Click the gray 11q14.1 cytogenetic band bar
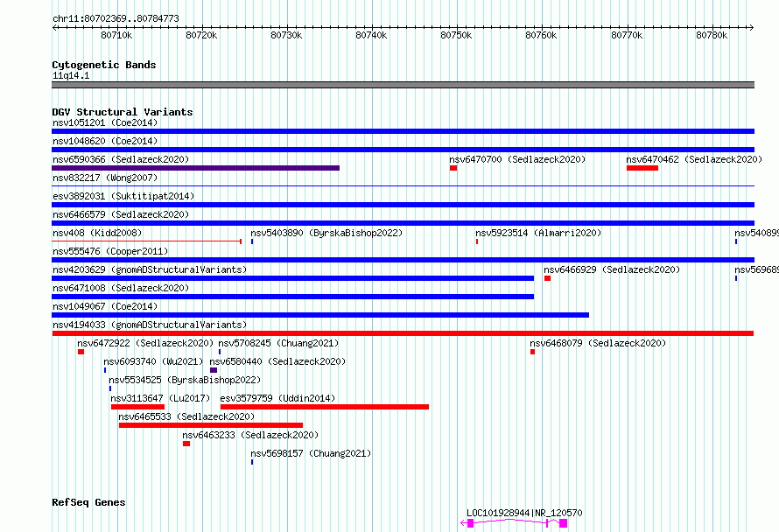The height and width of the screenshot is (532, 779). click(x=403, y=85)
